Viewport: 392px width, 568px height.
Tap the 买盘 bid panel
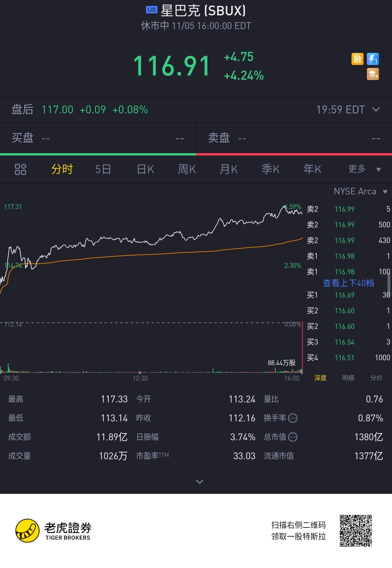coord(98,138)
